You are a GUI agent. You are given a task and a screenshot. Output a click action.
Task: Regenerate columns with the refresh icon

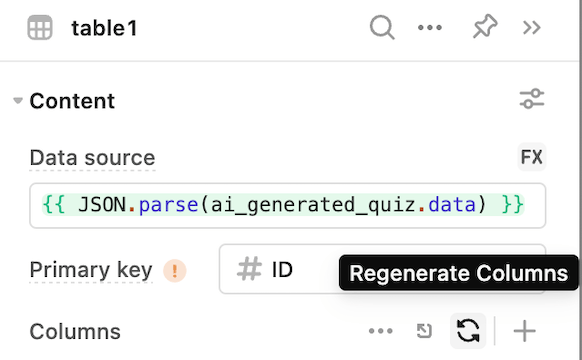pyautogui.click(x=468, y=331)
